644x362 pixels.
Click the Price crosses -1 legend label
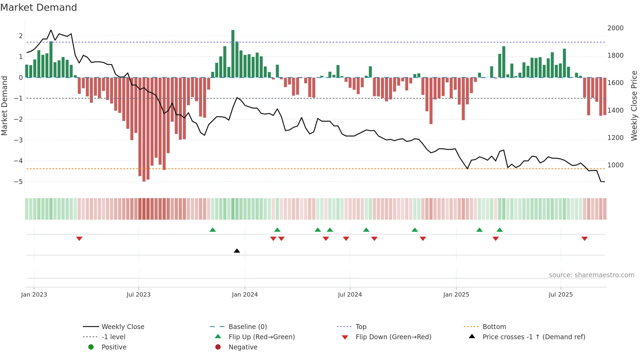pos(534,337)
